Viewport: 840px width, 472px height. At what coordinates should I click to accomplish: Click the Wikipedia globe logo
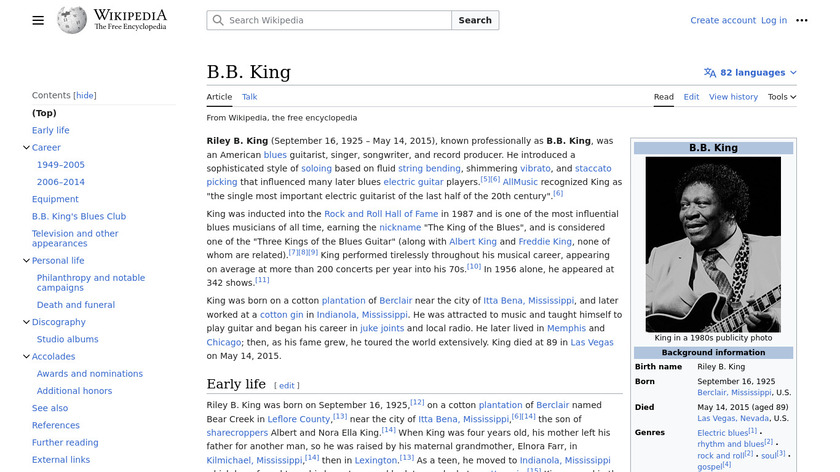(72, 20)
